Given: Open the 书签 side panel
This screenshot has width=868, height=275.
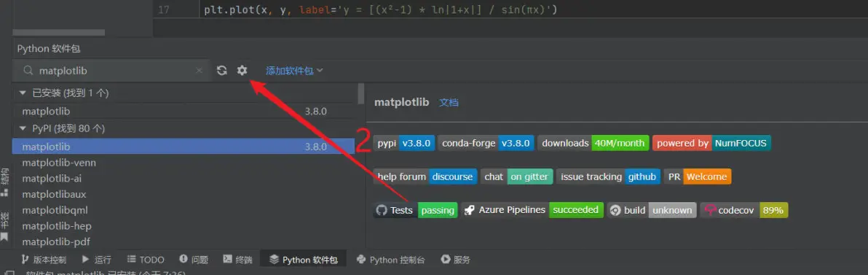Looking at the screenshot, I should 5,226.
